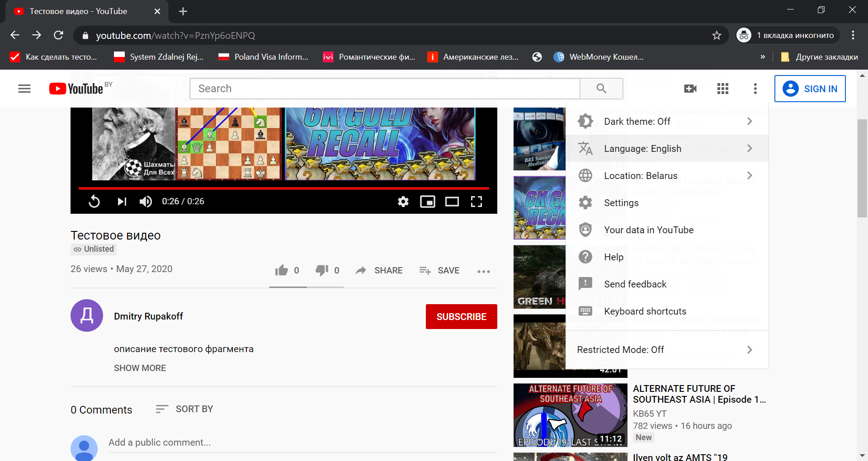
Task: Close the Тестовое видео tab
Action: click(x=157, y=11)
